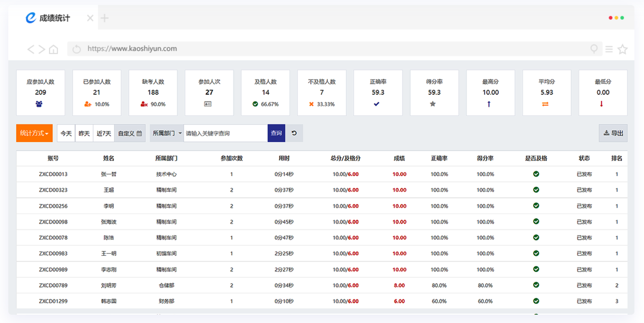Open the browser hamburger menu icon

pos(609,49)
